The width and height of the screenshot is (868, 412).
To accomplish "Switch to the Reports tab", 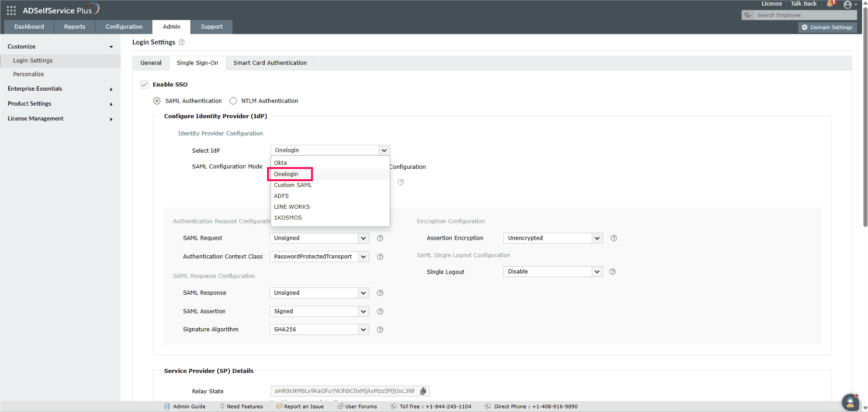I will point(75,27).
